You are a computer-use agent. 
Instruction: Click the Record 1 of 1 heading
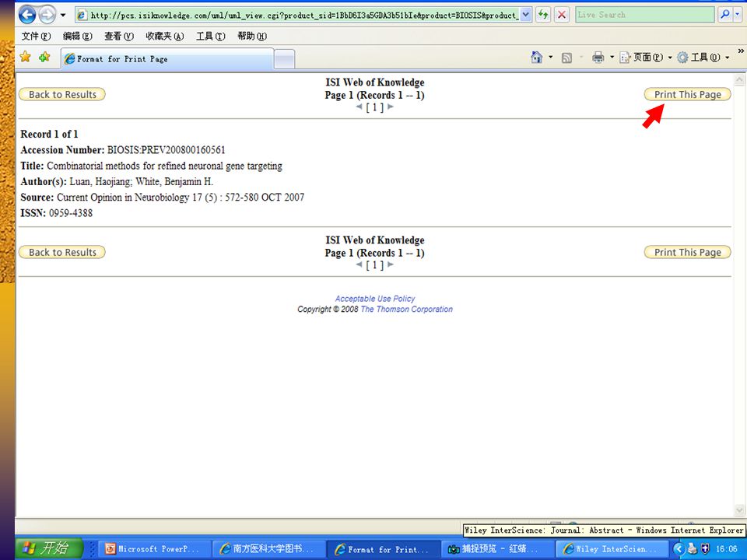(49, 134)
